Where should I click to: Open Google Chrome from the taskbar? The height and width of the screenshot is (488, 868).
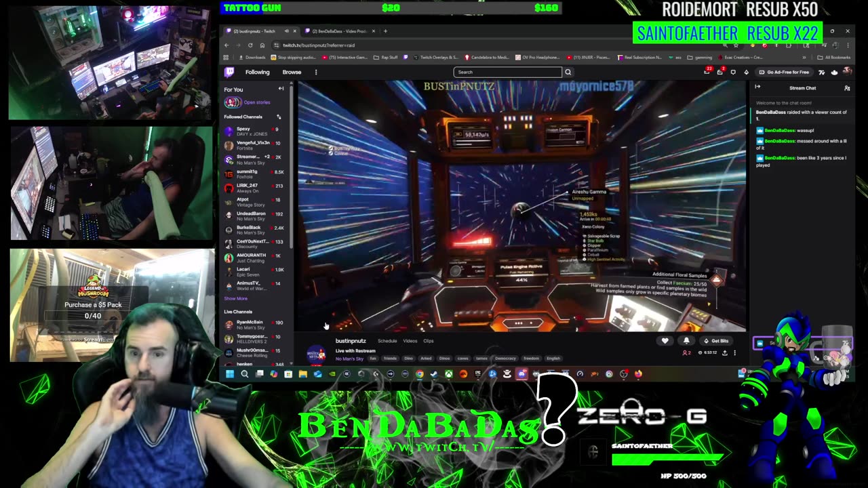pos(420,373)
